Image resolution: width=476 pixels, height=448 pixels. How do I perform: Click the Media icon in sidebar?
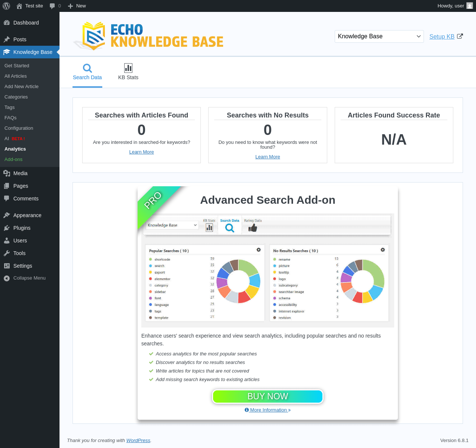click(x=7, y=173)
